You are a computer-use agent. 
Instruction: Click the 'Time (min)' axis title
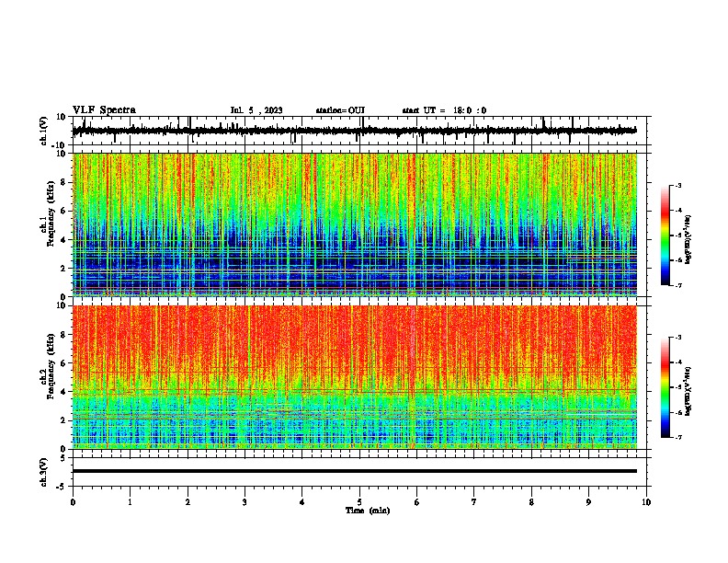[x=368, y=511]
